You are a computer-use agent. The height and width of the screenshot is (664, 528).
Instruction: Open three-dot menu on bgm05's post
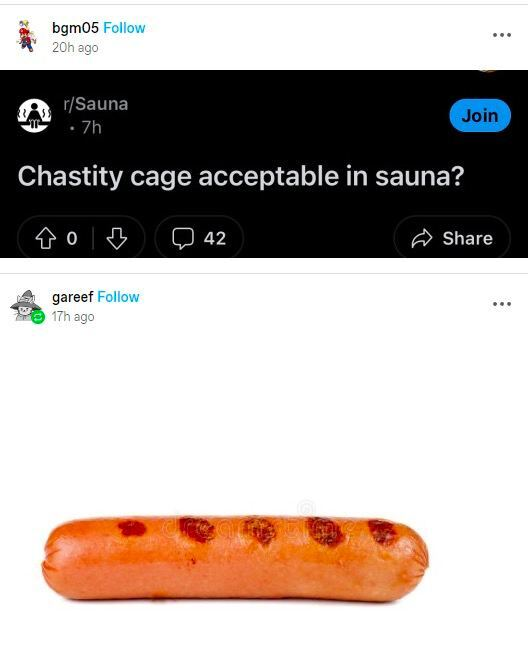point(502,35)
